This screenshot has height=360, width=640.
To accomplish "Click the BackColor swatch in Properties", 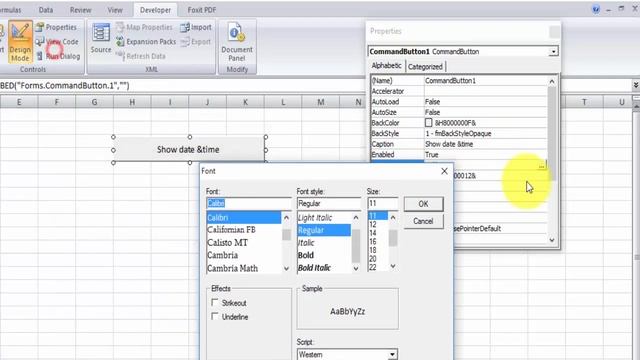I will tap(428, 122).
